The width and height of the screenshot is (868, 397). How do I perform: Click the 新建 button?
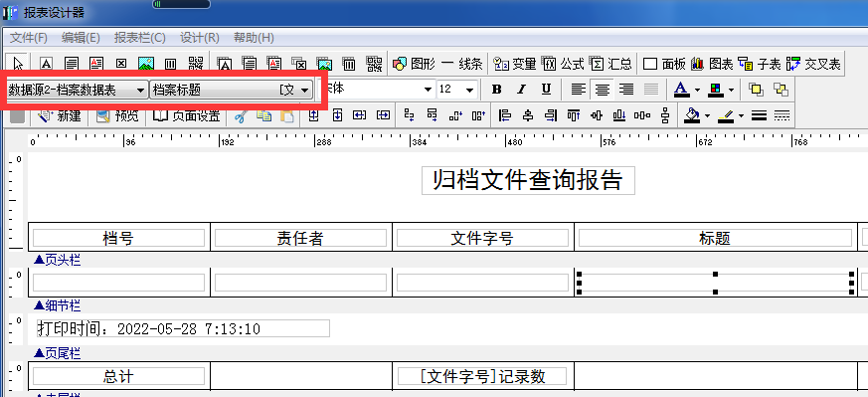click(59, 116)
